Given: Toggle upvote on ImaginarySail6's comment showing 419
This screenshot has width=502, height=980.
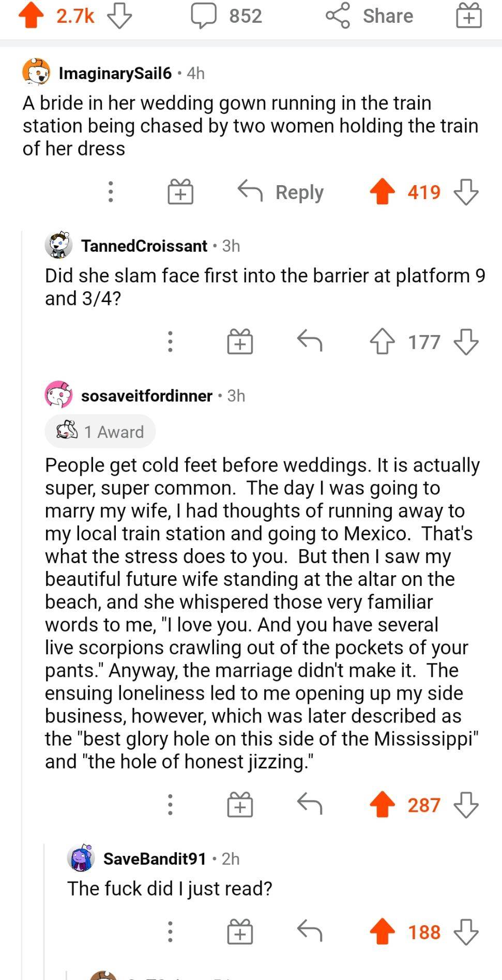Looking at the screenshot, I should (x=382, y=192).
